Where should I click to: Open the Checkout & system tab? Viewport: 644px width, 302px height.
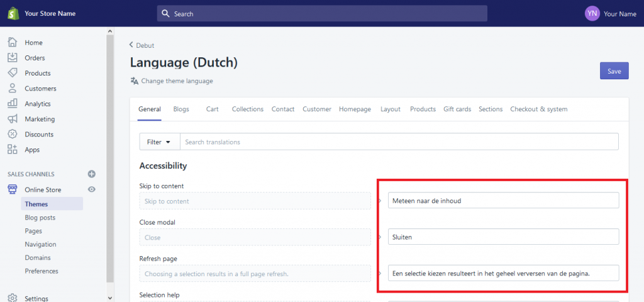pyautogui.click(x=539, y=109)
